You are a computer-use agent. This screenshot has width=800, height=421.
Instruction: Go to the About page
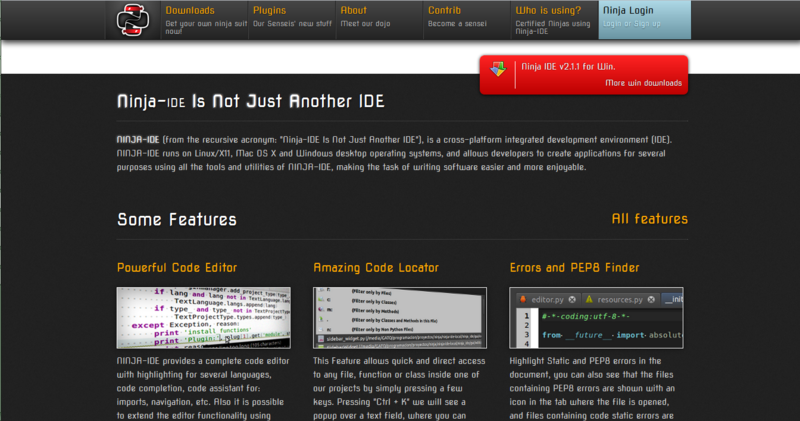[x=354, y=10]
